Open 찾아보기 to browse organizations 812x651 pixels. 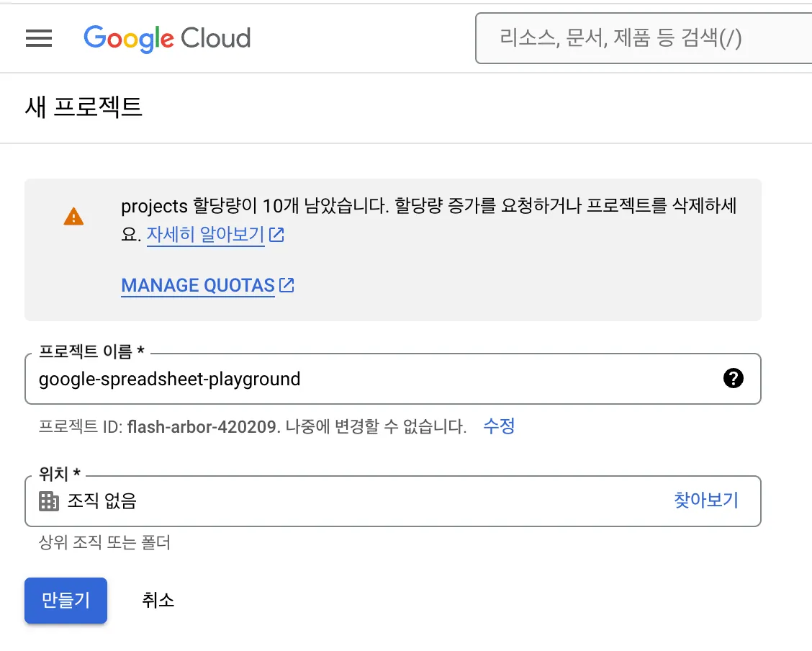tap(705, 500)
